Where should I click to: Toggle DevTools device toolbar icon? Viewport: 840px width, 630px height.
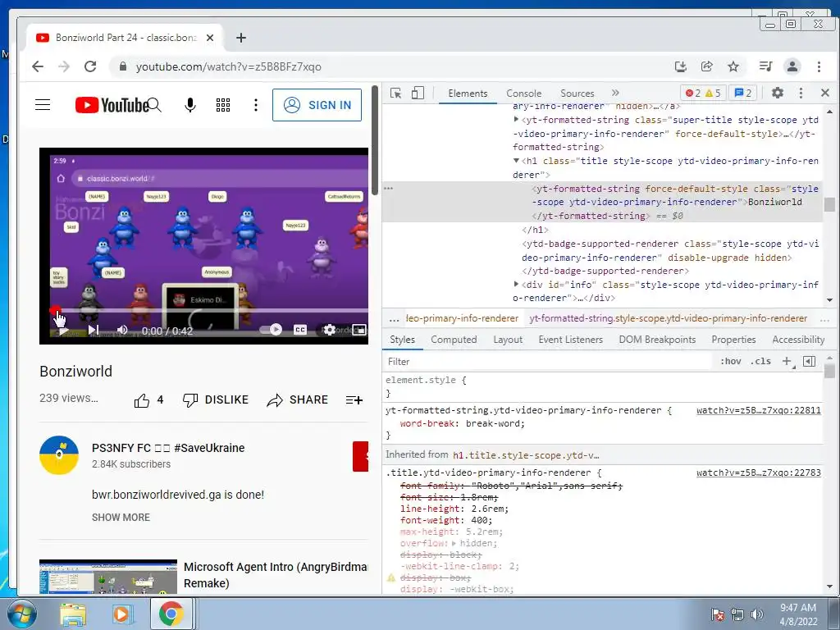click(x=418, y=94)
